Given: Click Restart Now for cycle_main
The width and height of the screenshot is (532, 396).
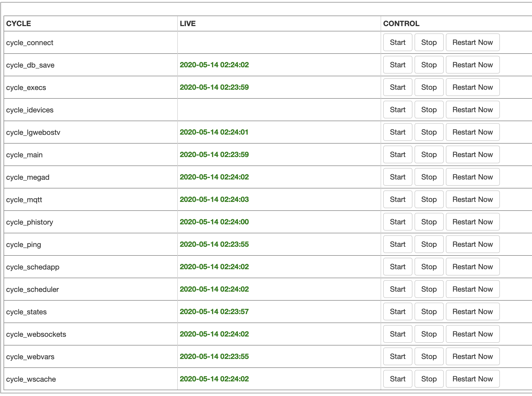Looking at the screenshot, I should [472, 154].
